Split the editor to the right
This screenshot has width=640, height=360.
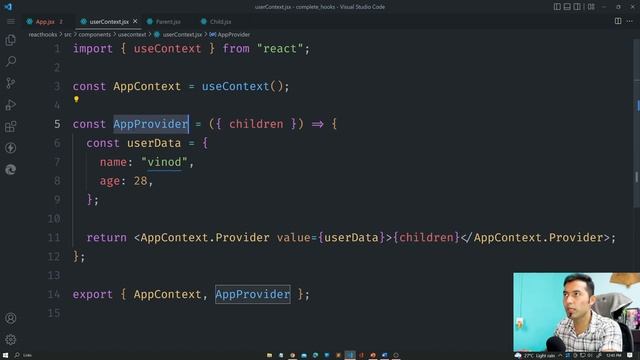click(618, 21)
